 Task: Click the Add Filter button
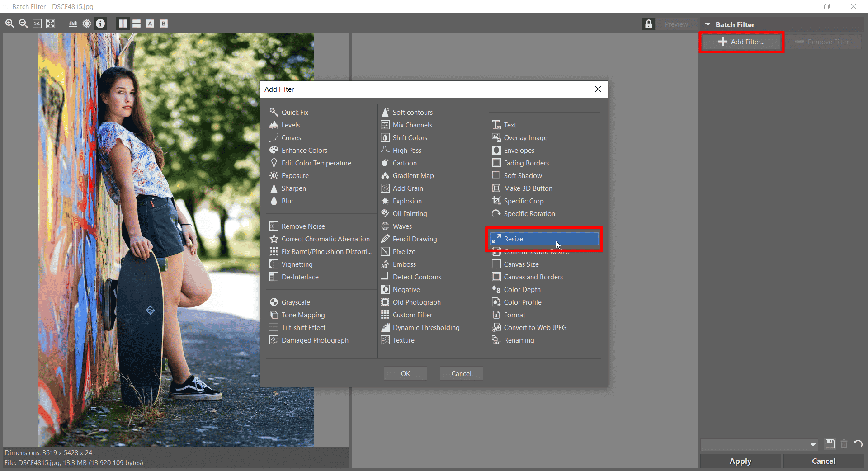point(741,42)
